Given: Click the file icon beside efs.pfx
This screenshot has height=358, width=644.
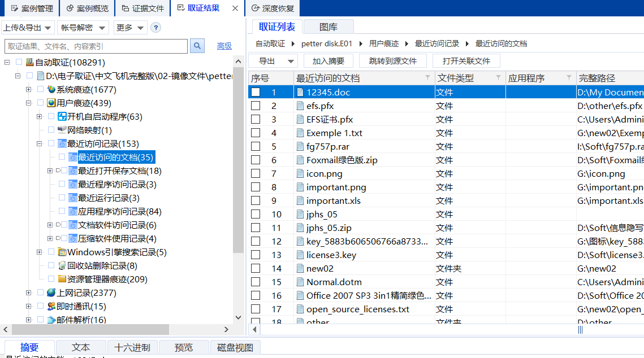Looking at the screenshot, I should click(300, 106).
